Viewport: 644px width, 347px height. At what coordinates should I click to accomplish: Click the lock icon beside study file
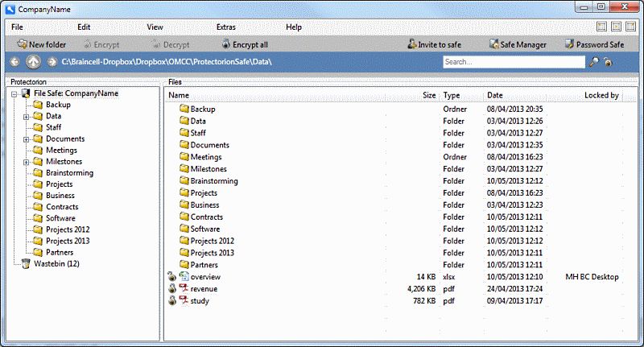point(171,300)
